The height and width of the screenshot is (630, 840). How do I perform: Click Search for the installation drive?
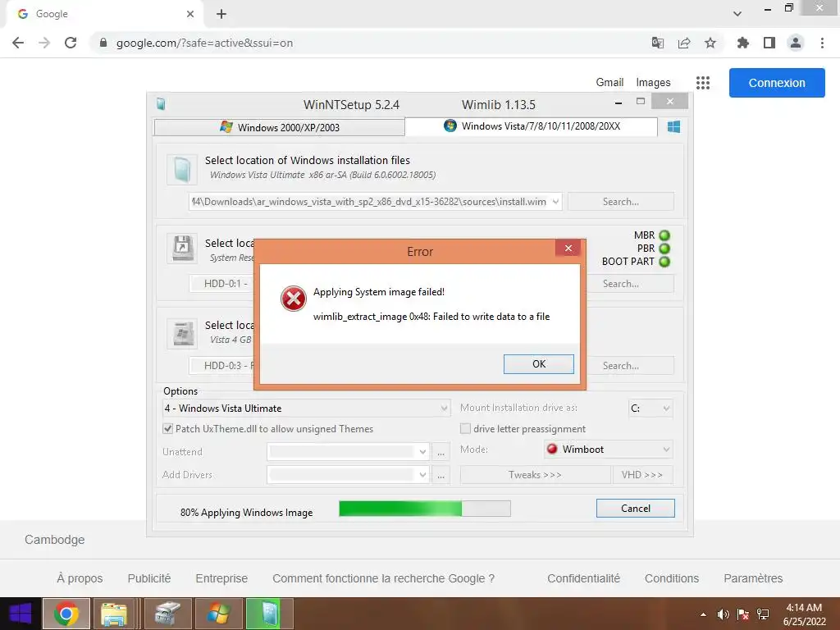620,366
